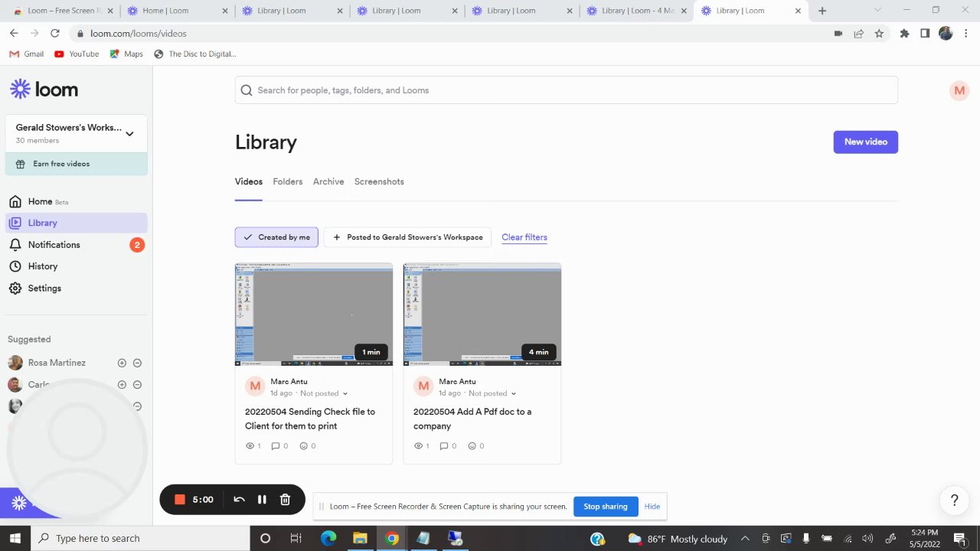The image size is (980, 551).
Task: Hide the screen sharing notification bar
Action: tap(652, 507)
